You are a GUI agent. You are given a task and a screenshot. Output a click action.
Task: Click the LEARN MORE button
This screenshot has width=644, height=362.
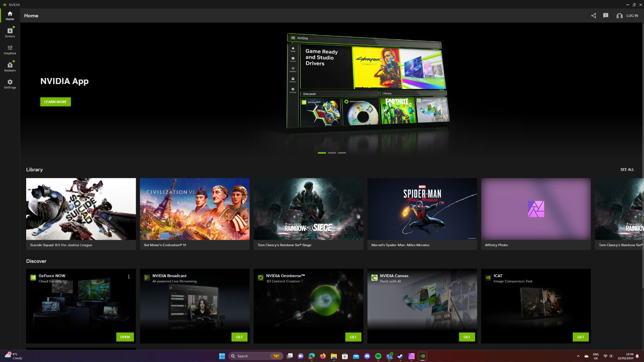(55, 102)
